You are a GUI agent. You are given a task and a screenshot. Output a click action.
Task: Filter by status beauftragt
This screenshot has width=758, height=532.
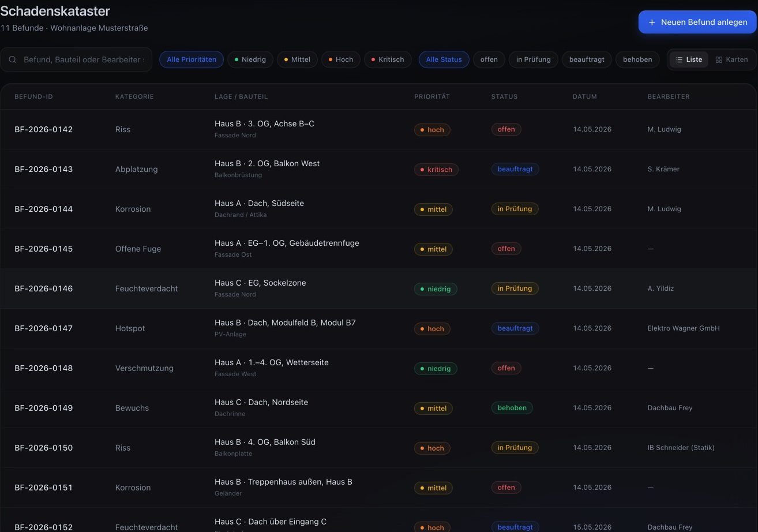pos(587,59)
